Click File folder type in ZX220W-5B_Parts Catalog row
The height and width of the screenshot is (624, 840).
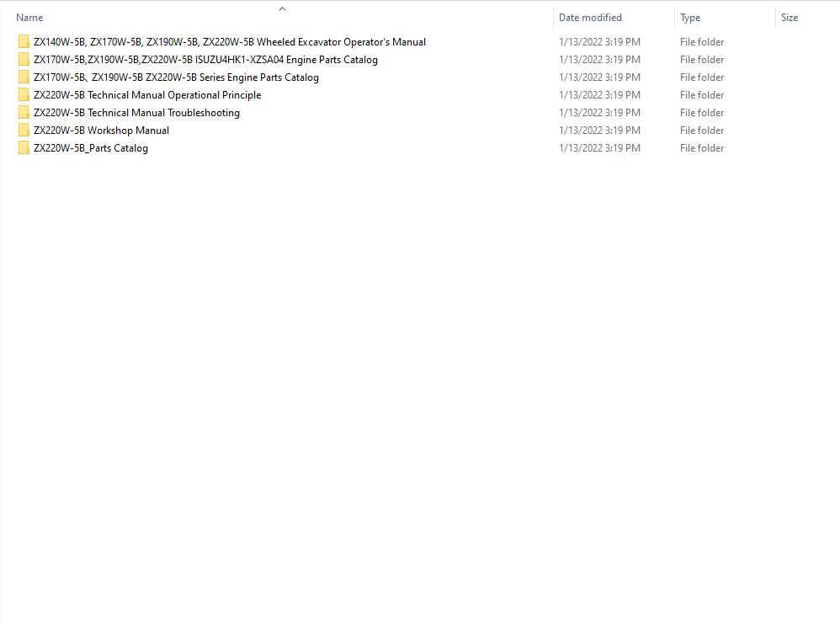pyautogui.click(x=702, y=148)
